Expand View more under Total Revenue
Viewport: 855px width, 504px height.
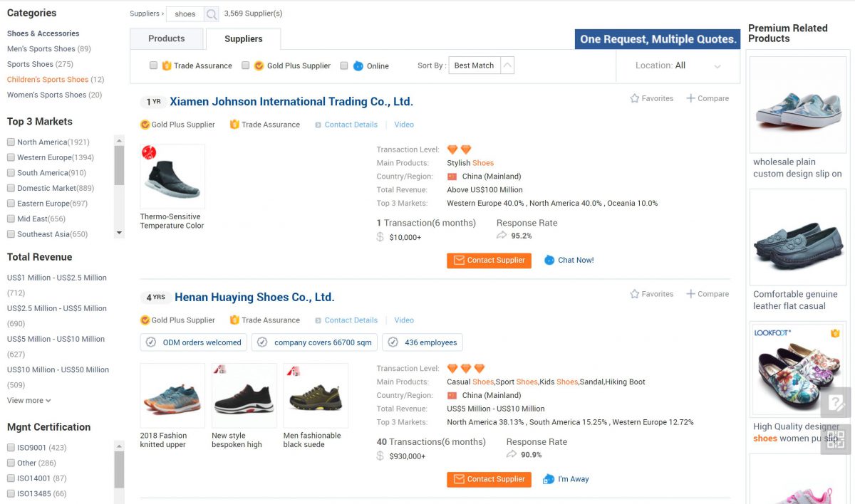pos(28,400)
